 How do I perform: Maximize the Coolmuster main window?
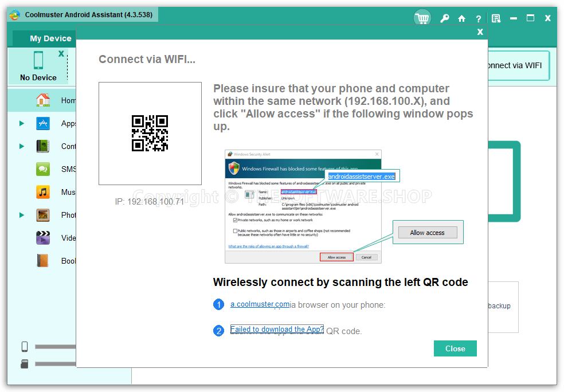coord(530,18)
